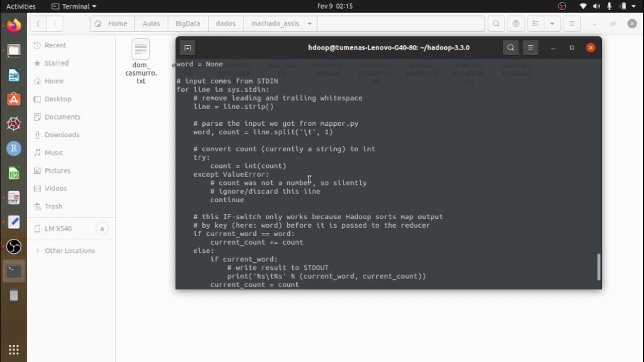Open Music in the Files sidebar

tap(71, 152)
